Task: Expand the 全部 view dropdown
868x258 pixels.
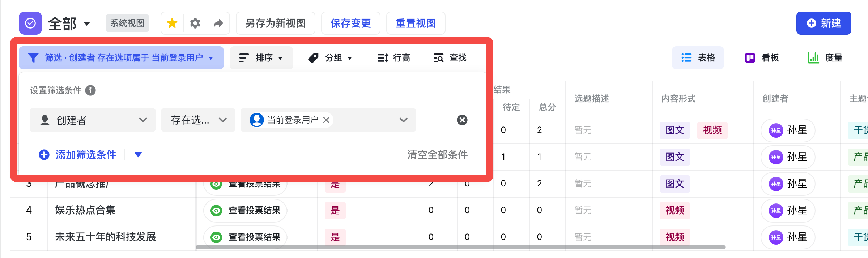Action: click(x=87, y=24)
